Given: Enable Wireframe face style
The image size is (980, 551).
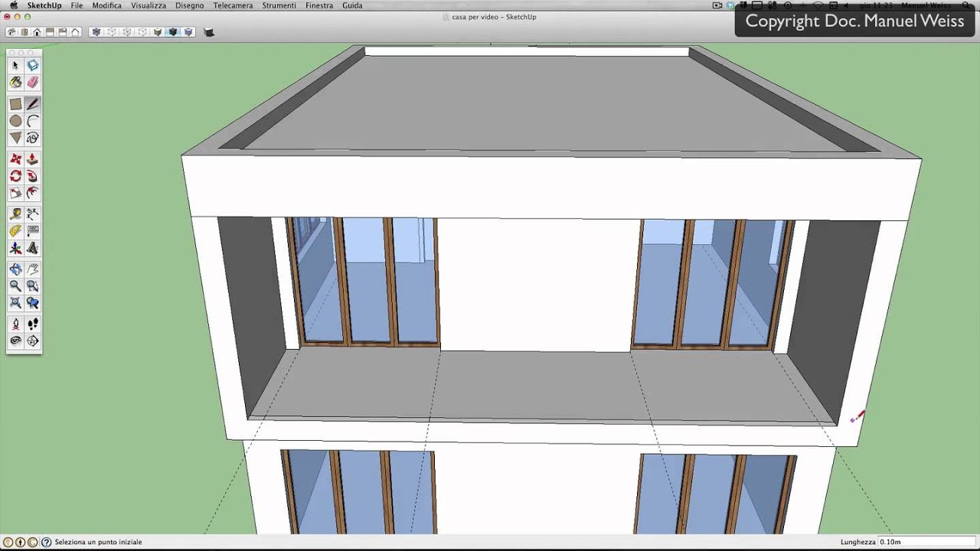Looking at the screenshot, I should click(127, 32).
